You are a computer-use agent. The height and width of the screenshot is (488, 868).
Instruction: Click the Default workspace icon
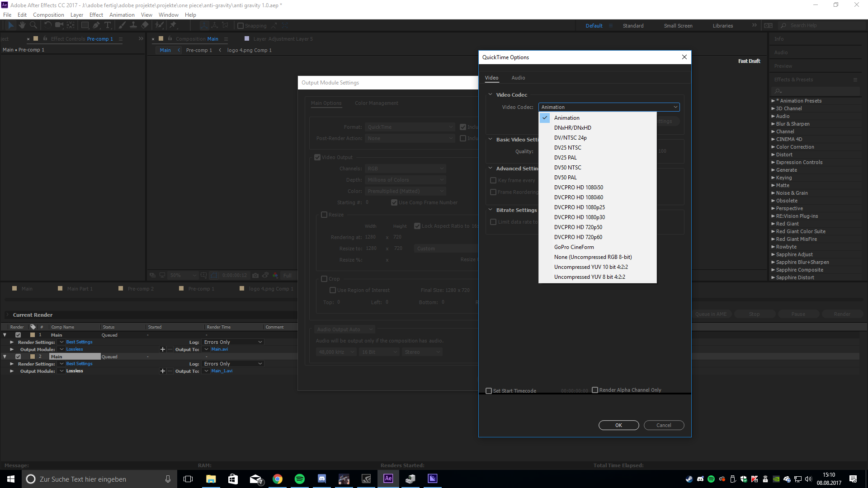pos(594,25)
